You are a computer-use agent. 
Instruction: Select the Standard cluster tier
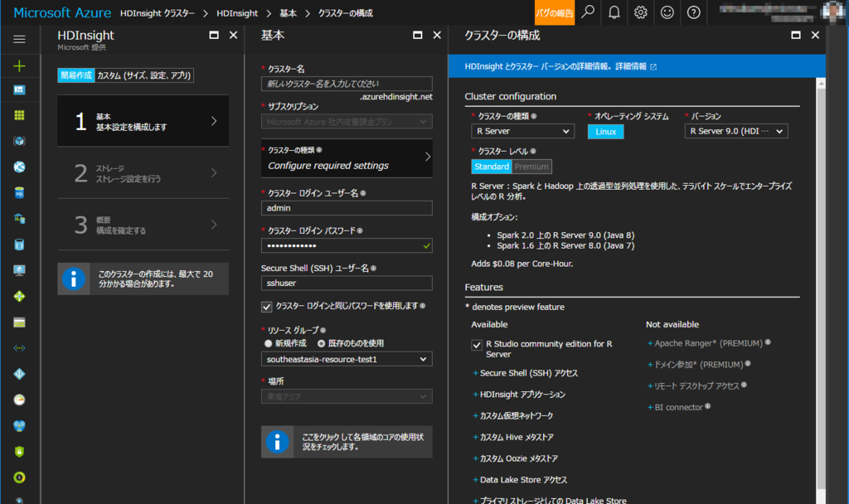pyautogui.click(x=491, y=167)
